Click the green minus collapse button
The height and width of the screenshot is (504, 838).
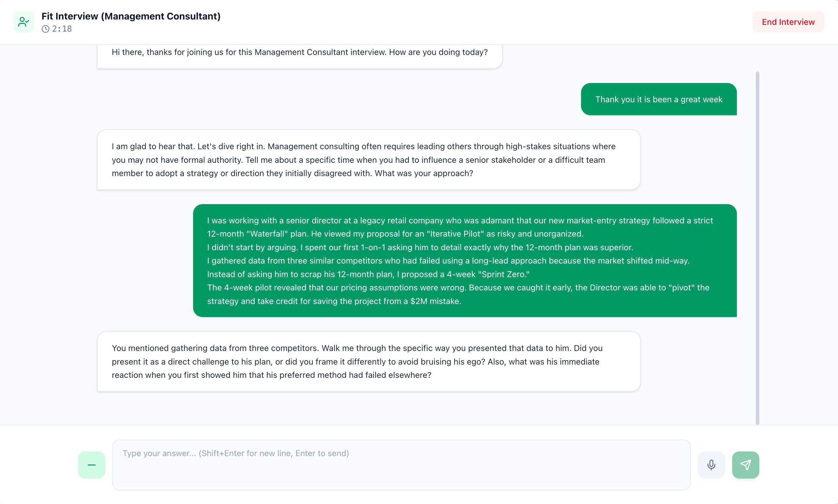[91, 465]
